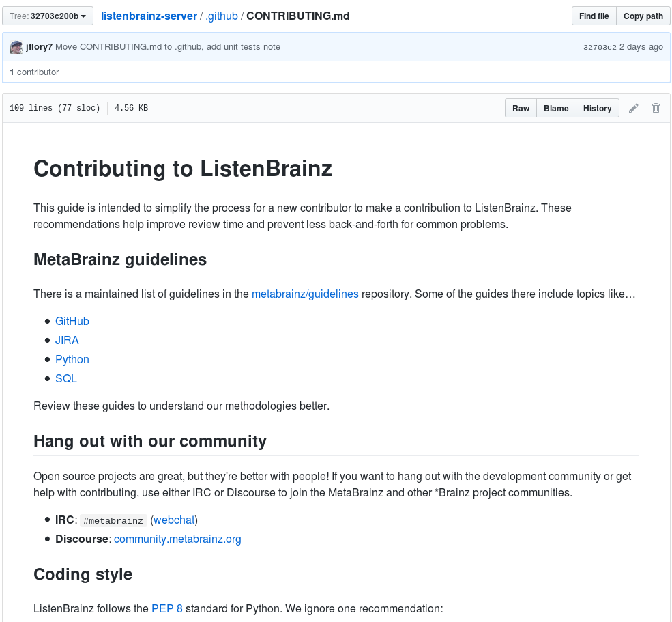Viewport: 672px width, 622px height.
Task: Copy the file path with Copy path
Action: click(x=642, y=15)
